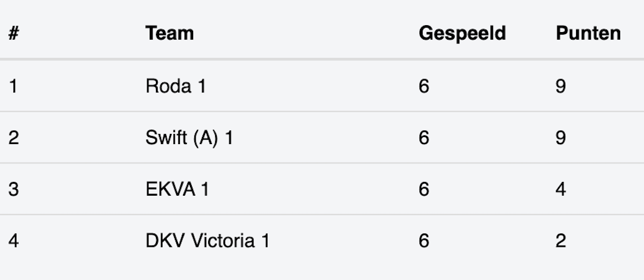
Task: Click DKV Victoria 1's points value of 2
Action: coord(561,241)
